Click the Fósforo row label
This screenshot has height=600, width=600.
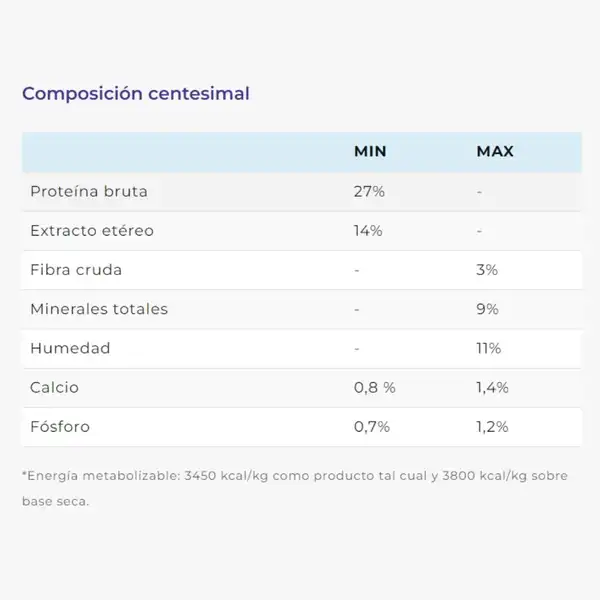pos(60,427)
